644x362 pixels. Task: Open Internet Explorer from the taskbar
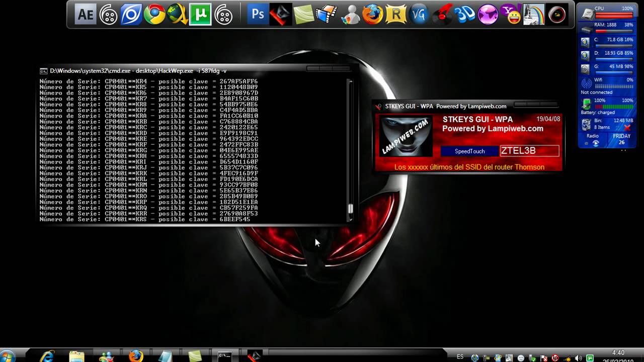pos(48,356)
